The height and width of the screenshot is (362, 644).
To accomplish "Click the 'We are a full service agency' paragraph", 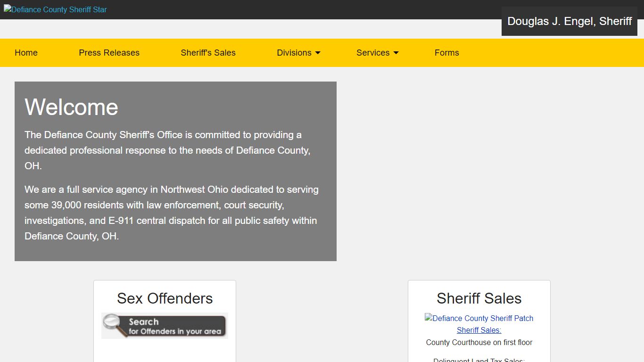I will click(x=172, y=213).
